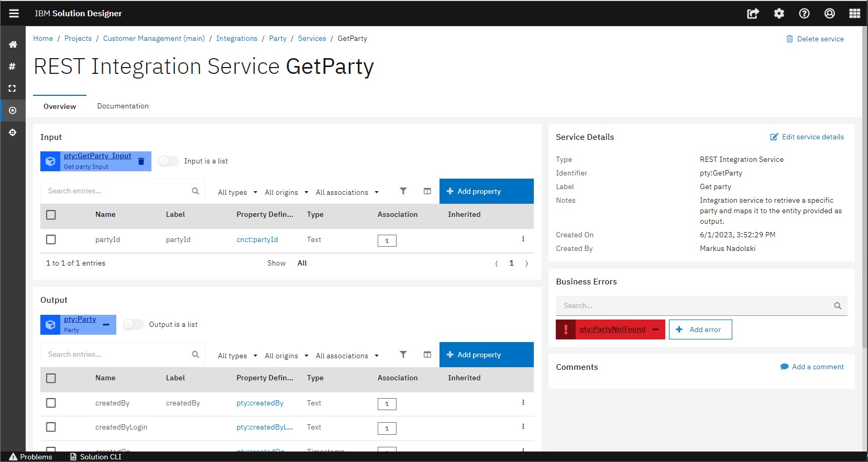The height and width of the screenshot is (462, 868).
Task: Navigate to Integrations in the breadcrumb
Action: (237, 38)
